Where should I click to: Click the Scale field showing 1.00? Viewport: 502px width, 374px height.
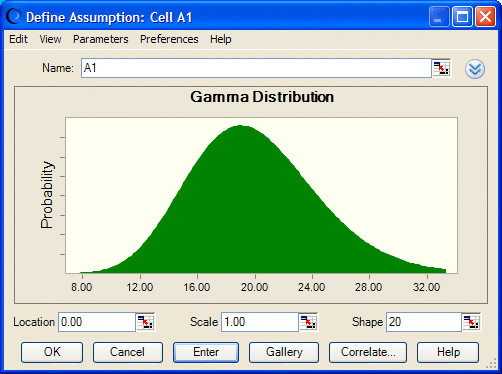pos(260,322)
